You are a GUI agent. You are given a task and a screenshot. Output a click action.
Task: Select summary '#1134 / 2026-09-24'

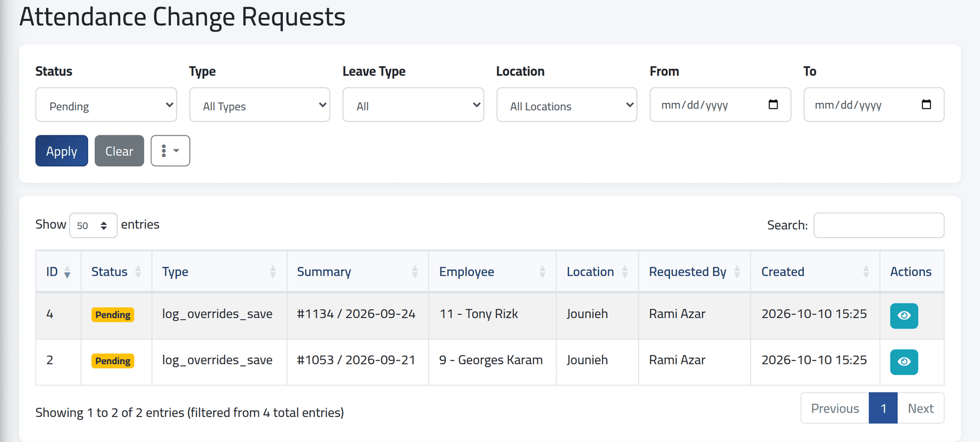tap(356, 314)
